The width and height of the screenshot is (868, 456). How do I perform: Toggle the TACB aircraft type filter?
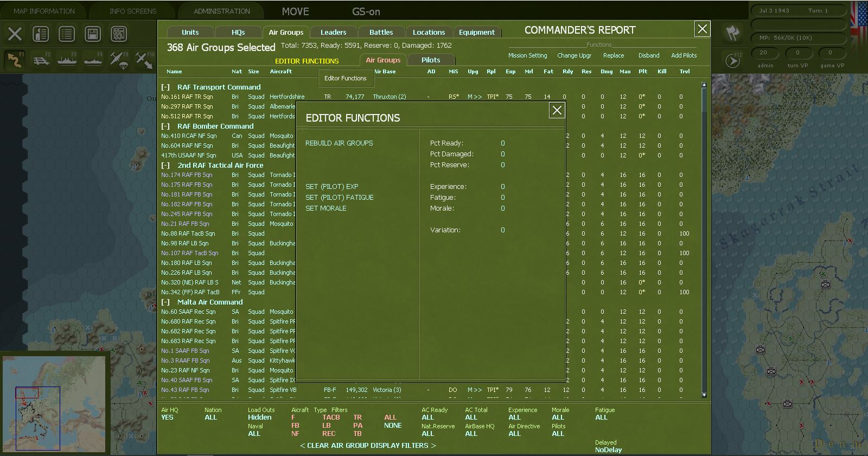click(x=331, y=417)
